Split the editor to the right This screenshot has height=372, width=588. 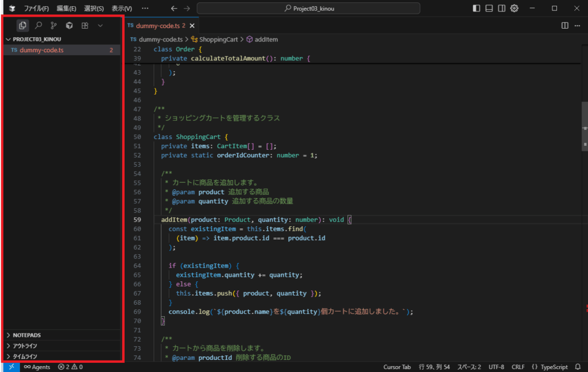click(x=565, y=25)
